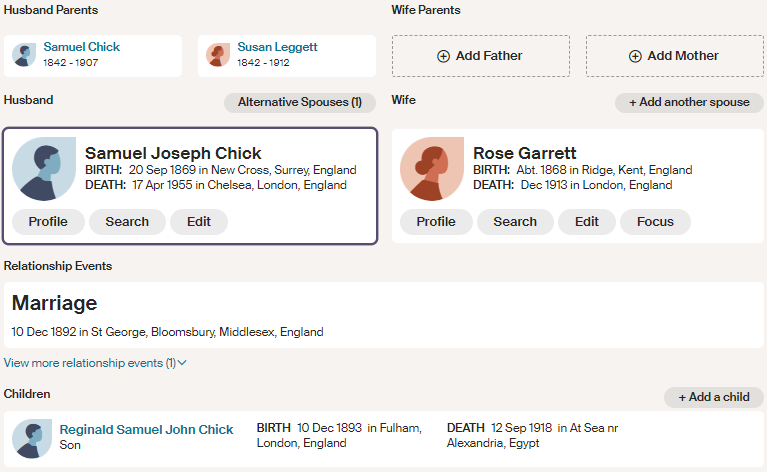Image resolution: width=767 pixels, height=472 pixels.
Task: Click Add another spouse button
Action: 689,102
